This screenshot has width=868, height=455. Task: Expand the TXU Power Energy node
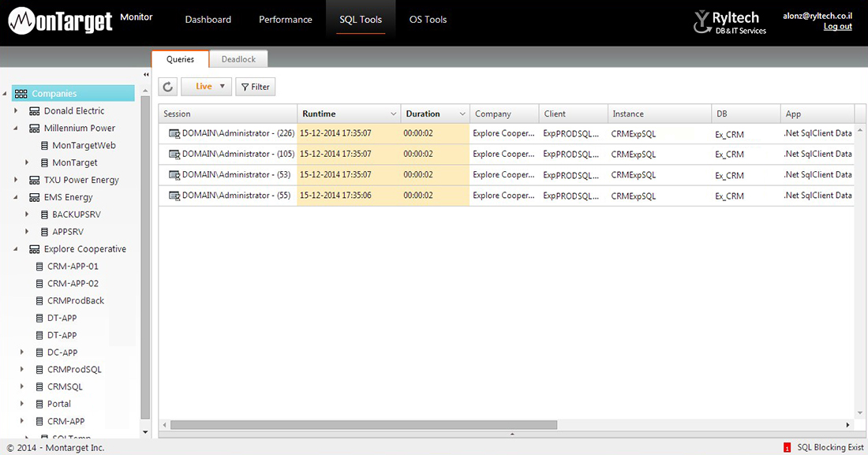[x=16, y=179]
